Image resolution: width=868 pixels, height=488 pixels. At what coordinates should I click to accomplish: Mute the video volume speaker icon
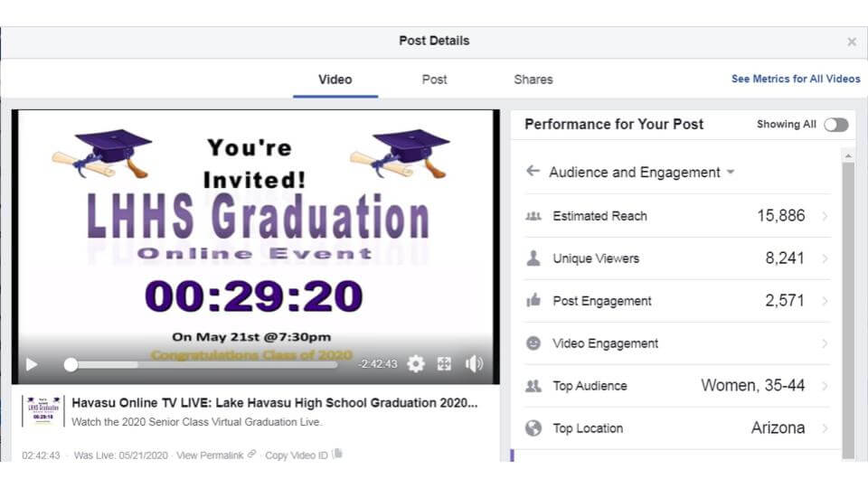(x=474, y=363)
